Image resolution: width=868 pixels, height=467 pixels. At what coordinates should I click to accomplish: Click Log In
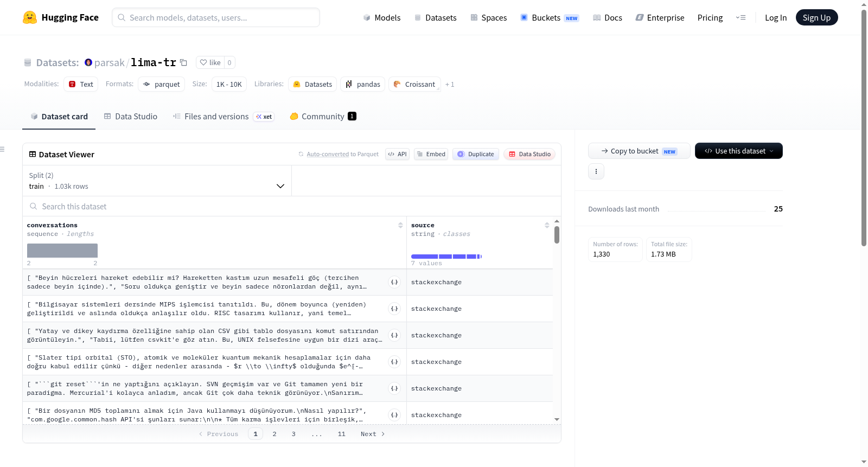coord(776,17)
